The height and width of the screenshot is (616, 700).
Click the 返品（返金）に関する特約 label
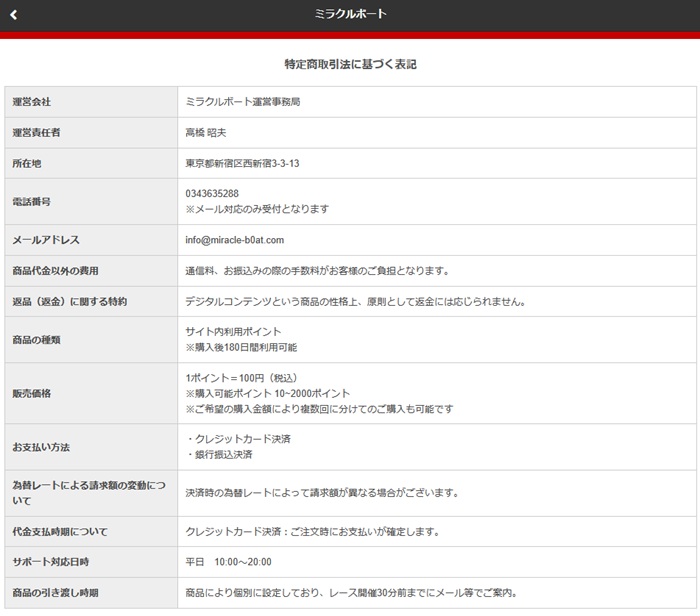tap(70, 301)
